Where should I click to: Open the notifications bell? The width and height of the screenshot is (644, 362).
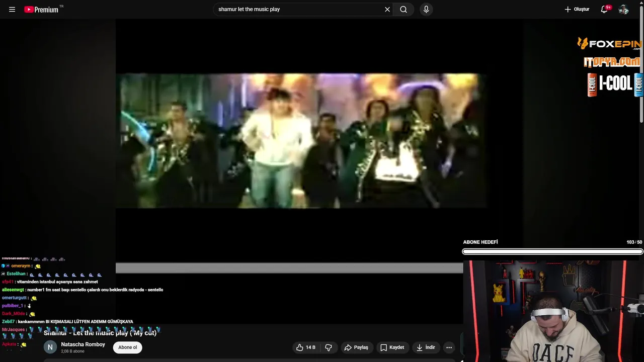tap(605, 10)
